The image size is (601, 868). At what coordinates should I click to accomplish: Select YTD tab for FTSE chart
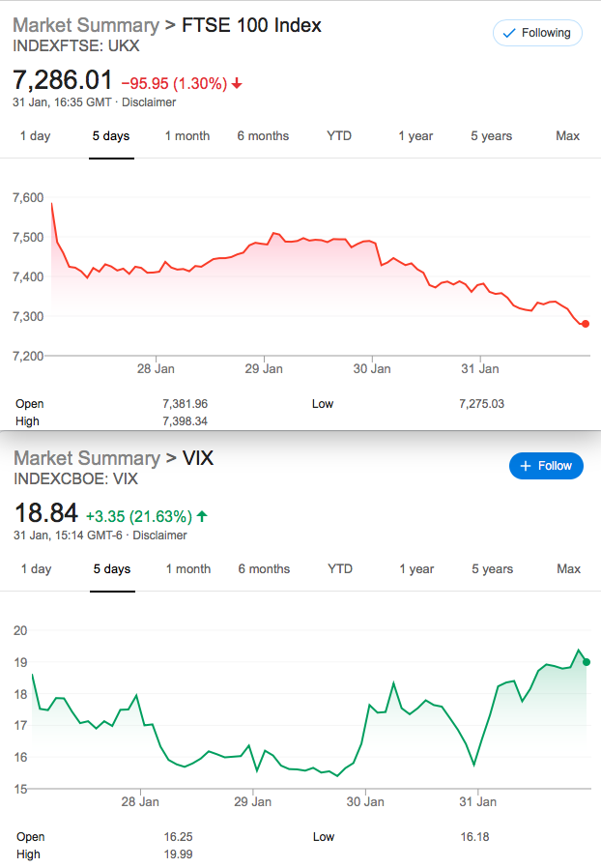(x=339, y=136)
